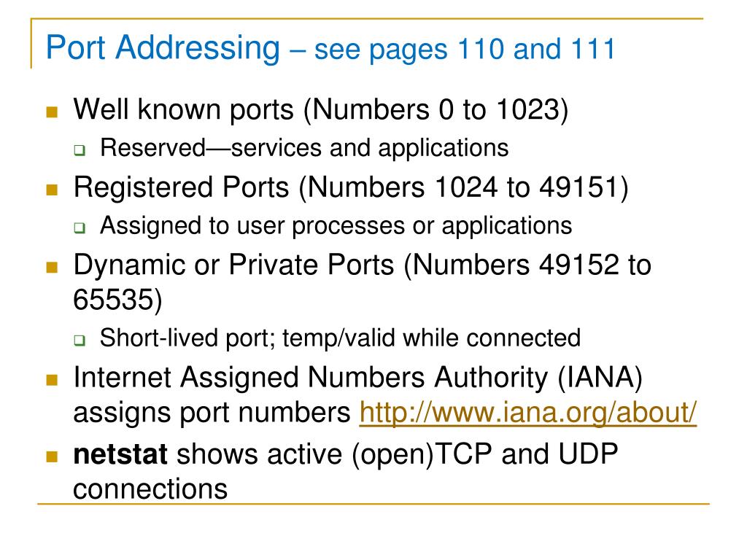Click the bullet icon beside Dynamic or Private Ports

click(52, 267)
